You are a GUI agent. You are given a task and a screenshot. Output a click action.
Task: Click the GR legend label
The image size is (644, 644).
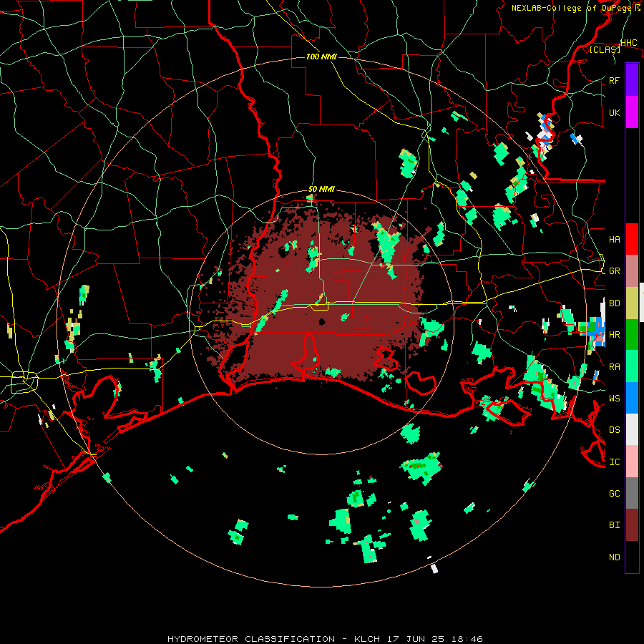click(614, 271)
